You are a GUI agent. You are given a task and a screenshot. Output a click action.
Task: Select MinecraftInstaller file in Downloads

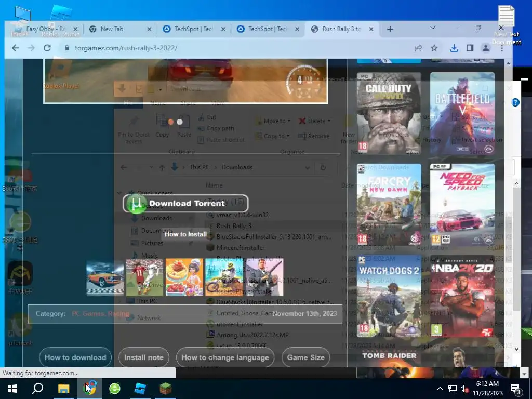(241, 248)
